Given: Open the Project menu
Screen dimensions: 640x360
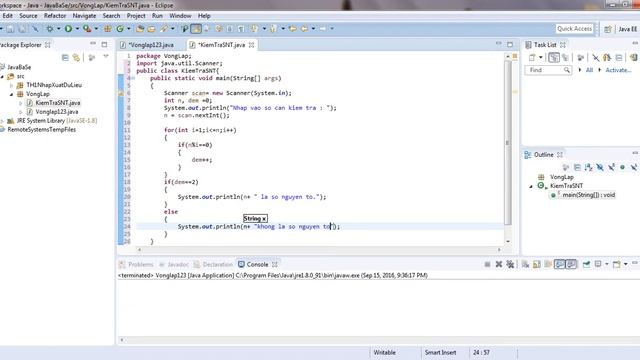Looking at the screenshot, I should click(x=136, y=16).
